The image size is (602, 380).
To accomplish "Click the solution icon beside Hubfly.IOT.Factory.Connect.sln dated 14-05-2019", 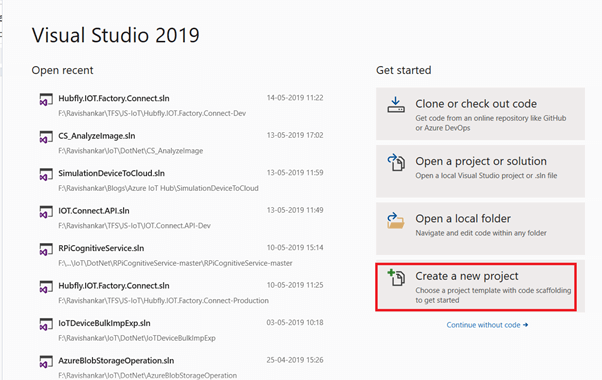I will click(46, 100).
